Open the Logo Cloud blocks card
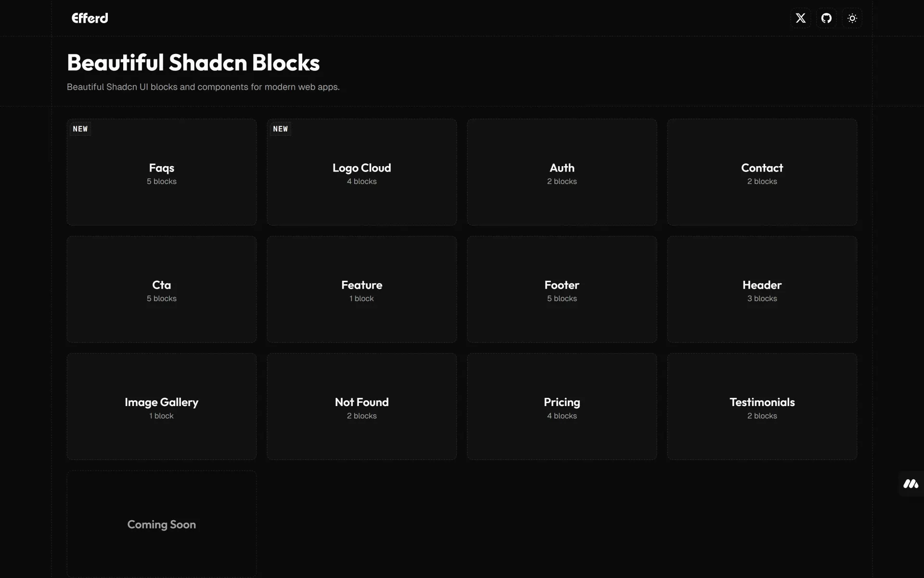Image resolution: width=924 pixels, height=578 pixels. coord(361,173)
